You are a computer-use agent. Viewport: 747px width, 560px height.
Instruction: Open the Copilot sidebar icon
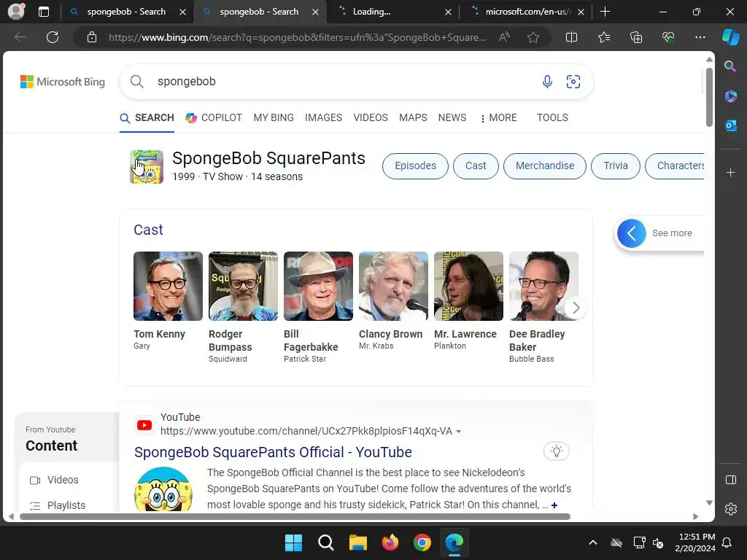(730, 37)
